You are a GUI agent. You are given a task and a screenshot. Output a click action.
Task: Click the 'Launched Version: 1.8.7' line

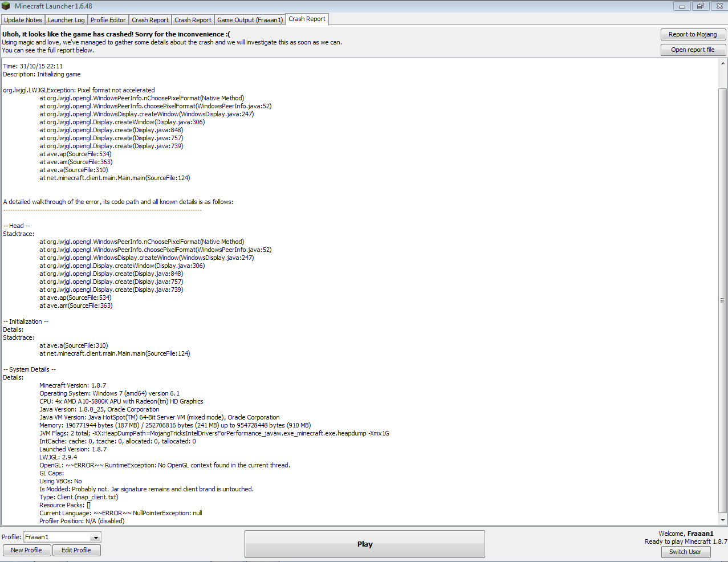pyautogui.click(x=73, y=449)
